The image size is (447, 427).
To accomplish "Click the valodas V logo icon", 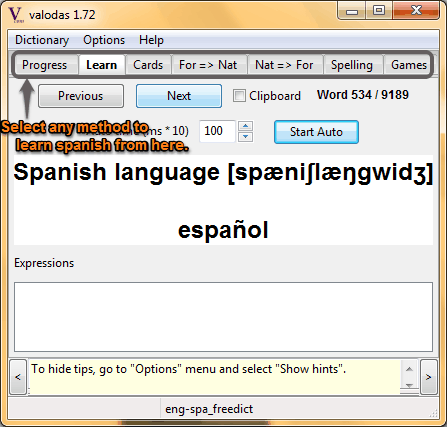I will (16, 15).
